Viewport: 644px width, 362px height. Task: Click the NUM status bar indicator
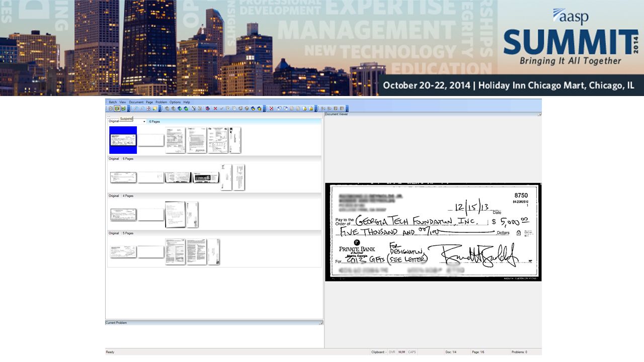[401, 352]
